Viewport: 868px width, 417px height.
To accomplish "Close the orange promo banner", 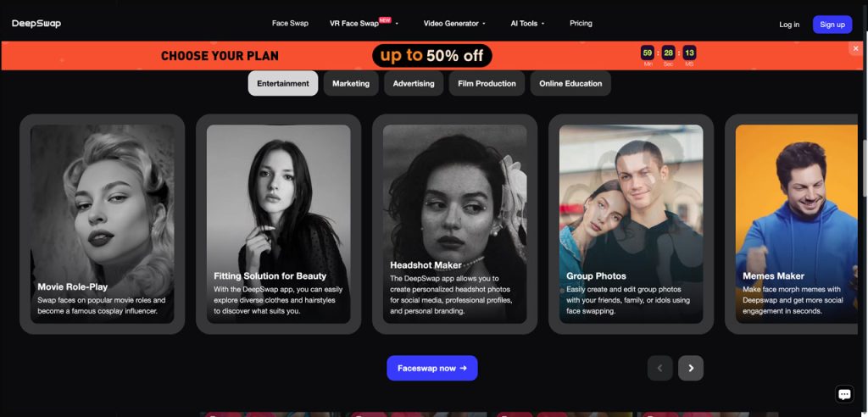I will point(855,48).
